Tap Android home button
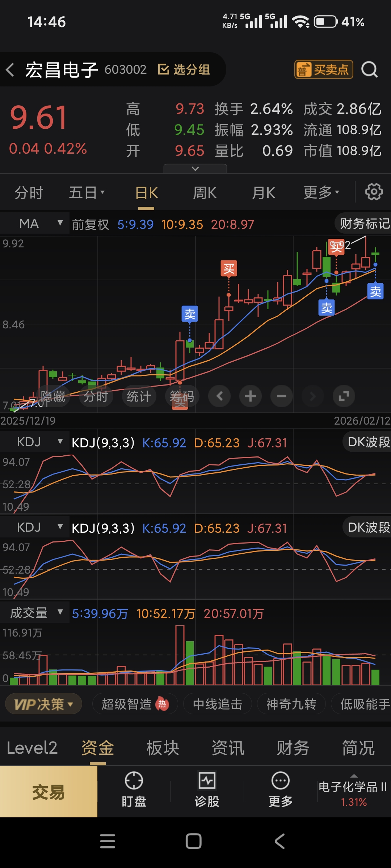 (194, 841)
